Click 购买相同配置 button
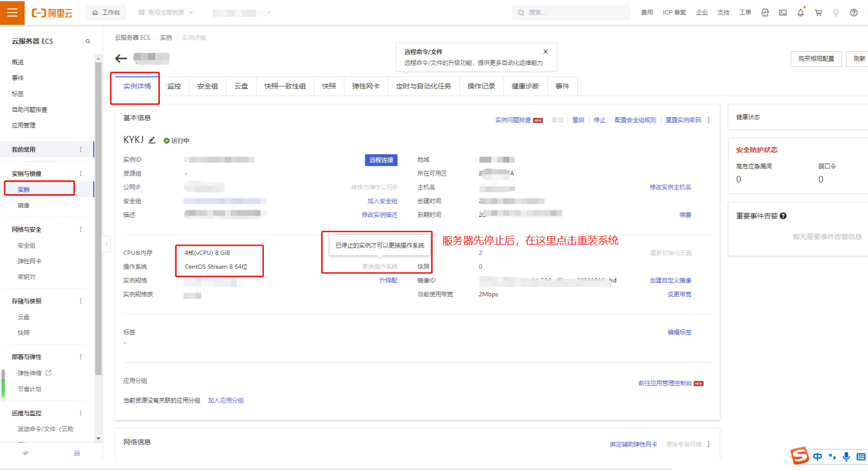Image resolution: width=868 pixels, height=470 pixels. [816, 59]
